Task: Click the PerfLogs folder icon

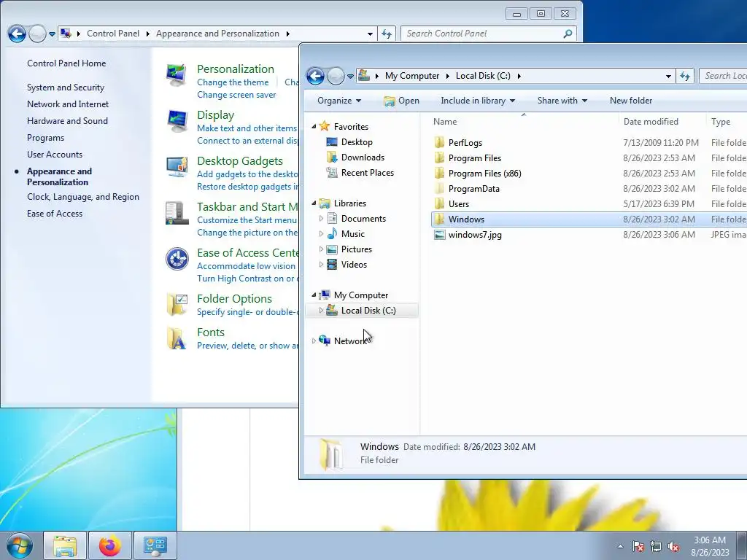Action: tap(439, 142)
